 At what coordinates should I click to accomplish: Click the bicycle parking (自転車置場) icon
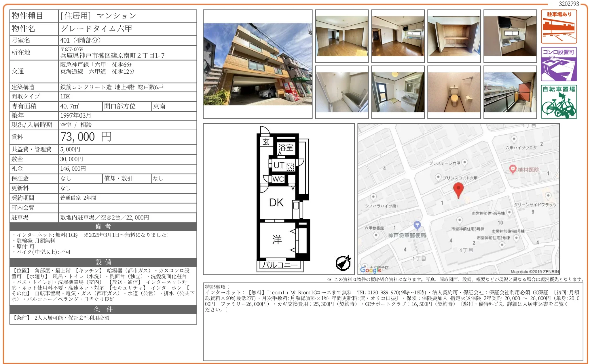click(559, 102)
